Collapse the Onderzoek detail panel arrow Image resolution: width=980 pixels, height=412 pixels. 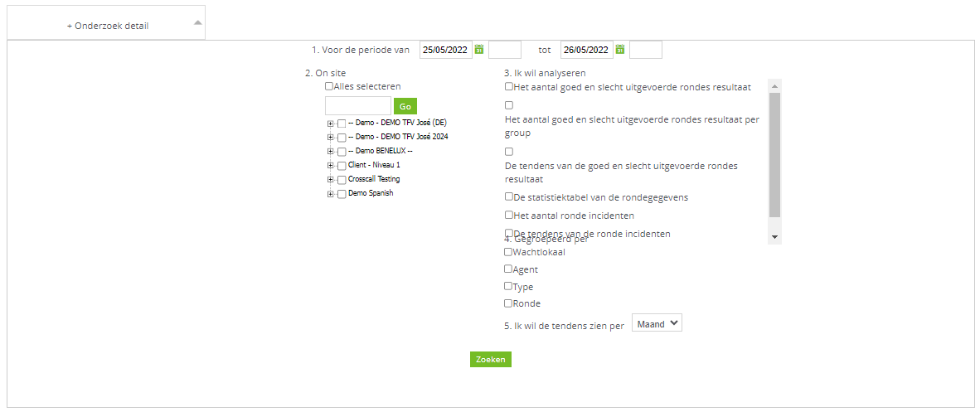[x=197, y=22]
